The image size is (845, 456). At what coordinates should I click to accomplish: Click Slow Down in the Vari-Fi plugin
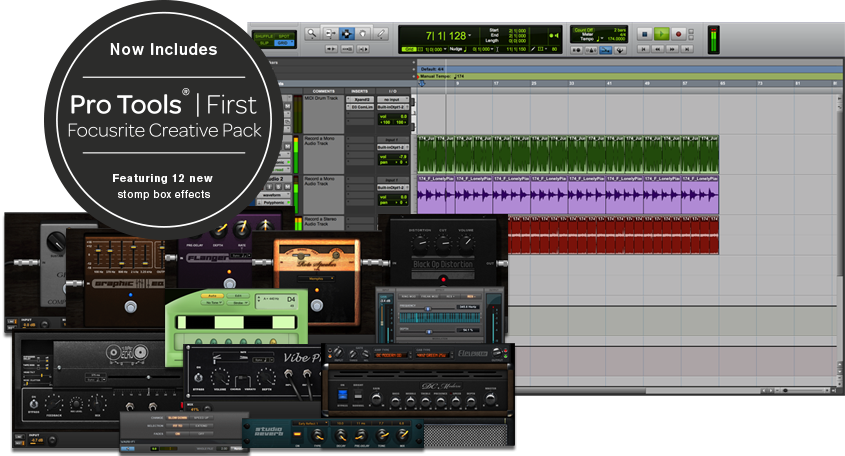(x=177, y=418)
